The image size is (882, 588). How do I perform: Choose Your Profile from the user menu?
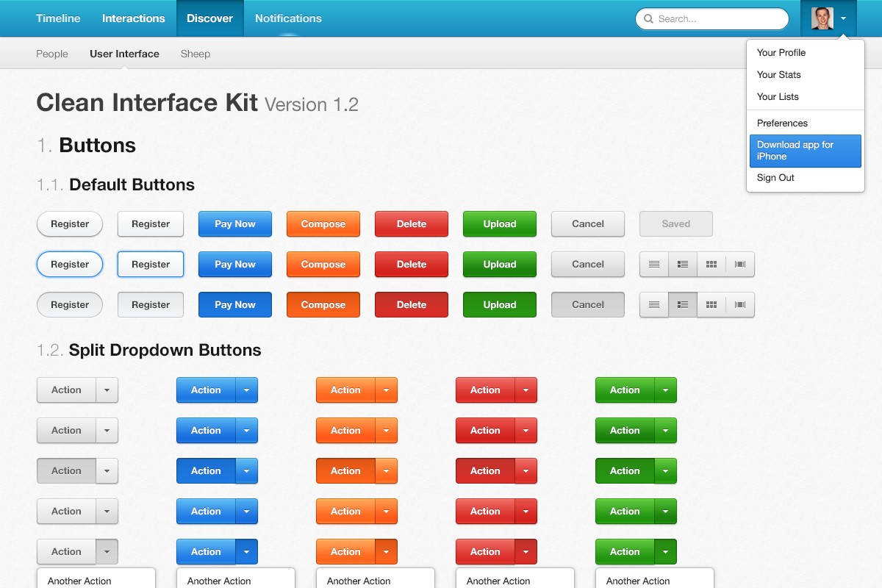(806, 53)
